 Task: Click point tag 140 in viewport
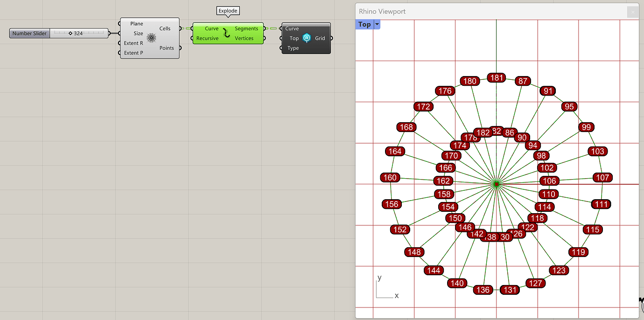tap(457, 283)
